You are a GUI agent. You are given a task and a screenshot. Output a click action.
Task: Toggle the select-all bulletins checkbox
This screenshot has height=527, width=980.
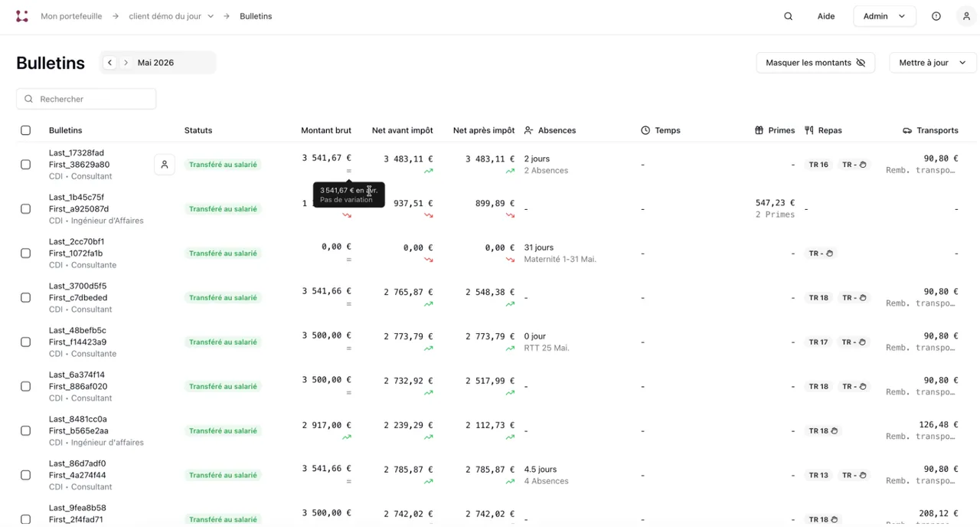pyautogui.click(x=25, y=130)
